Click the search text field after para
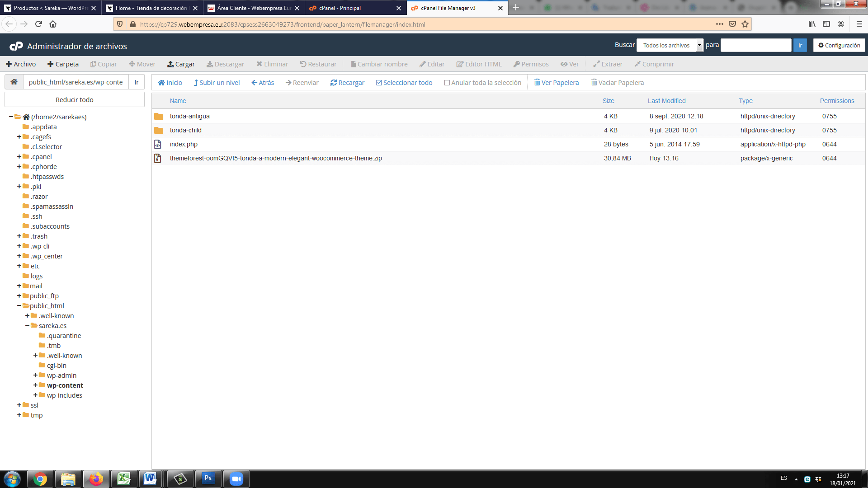868x488 pixels. pyautogui.click(x=756, y=45)
